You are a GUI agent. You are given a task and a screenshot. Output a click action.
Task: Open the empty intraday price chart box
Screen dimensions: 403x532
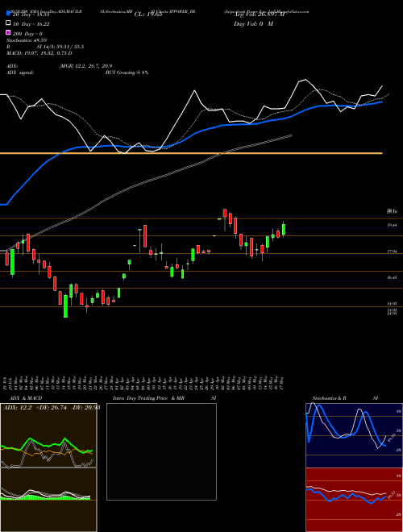click(161, 451)
